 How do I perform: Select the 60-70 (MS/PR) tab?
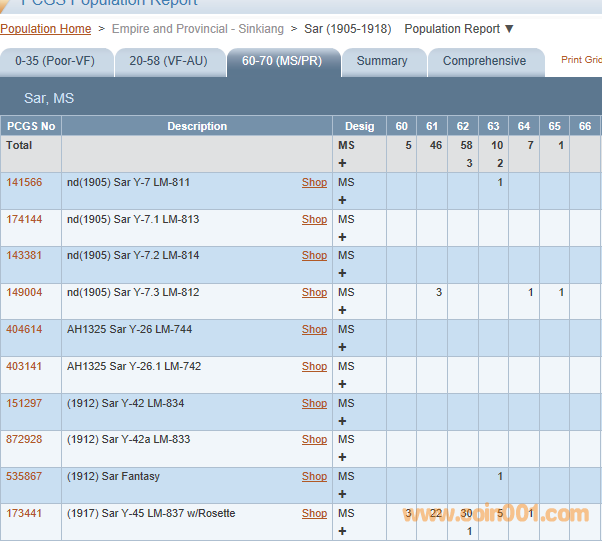click(x=282, y=61)
